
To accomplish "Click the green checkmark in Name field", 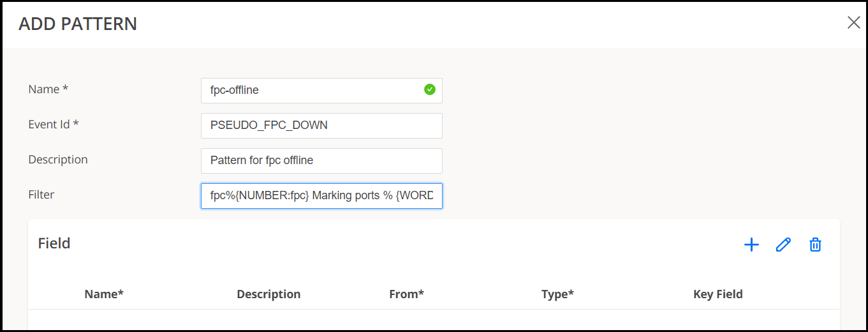I will coord(430,90).
